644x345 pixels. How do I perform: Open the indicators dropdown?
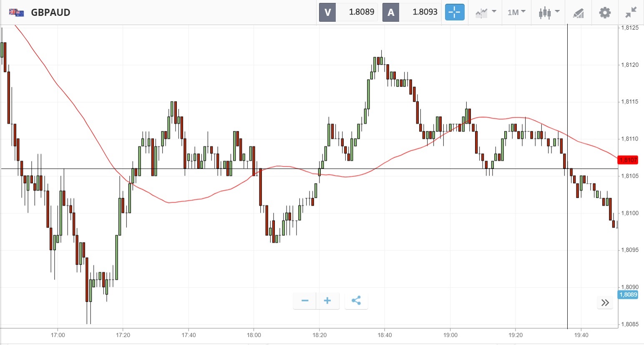tap(486, 12)
